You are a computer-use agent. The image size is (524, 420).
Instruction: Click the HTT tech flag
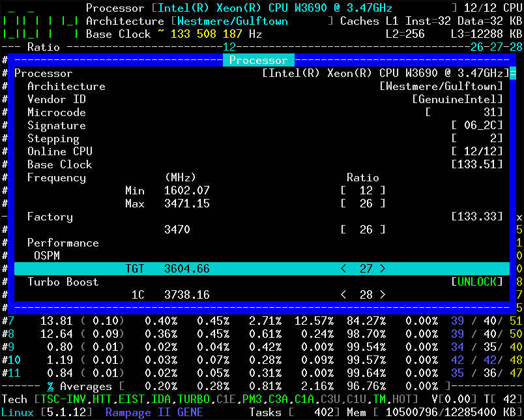pyautogui.click(x=102, y=399)
